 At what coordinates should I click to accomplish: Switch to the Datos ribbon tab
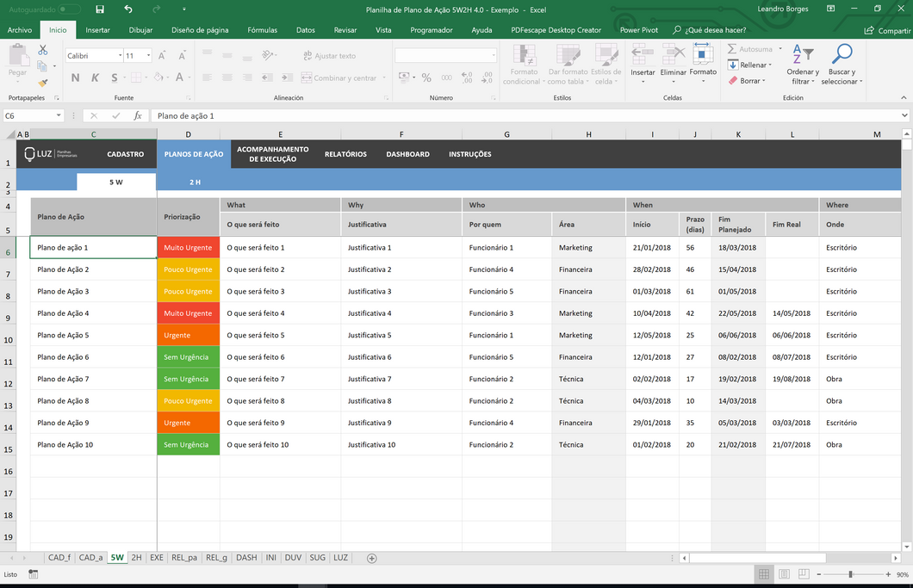tap(305, 29)
